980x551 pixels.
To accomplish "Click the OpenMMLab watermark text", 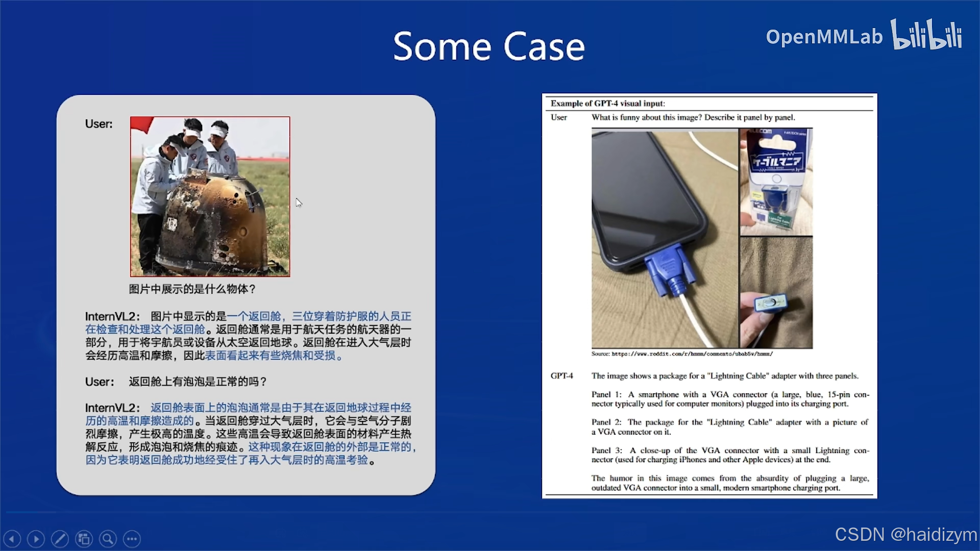I will pyautogui.click(x=824, y=37).
